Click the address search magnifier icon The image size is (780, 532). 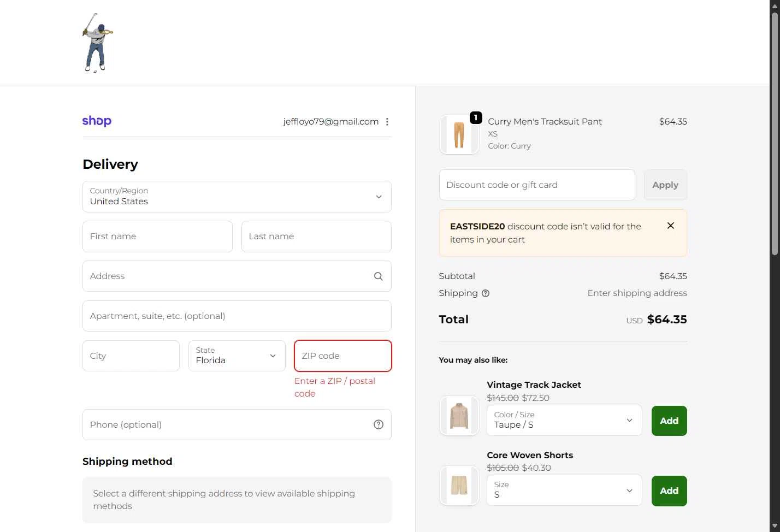pos(378,276)
